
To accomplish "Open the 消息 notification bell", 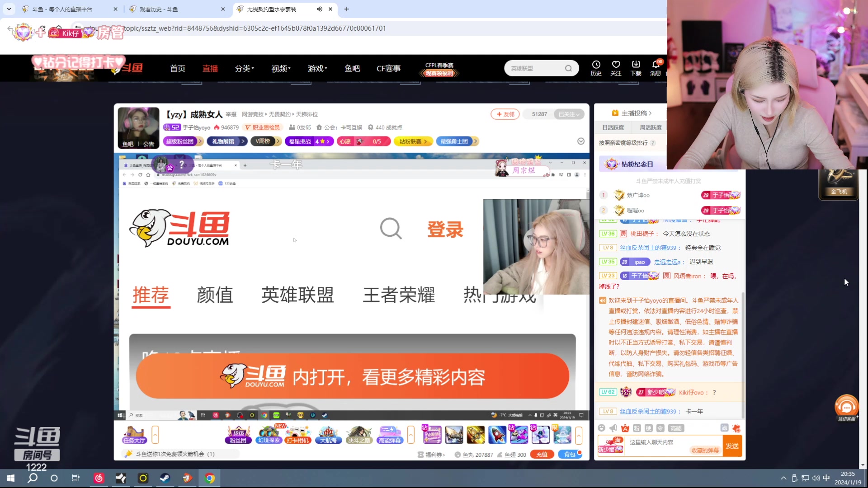I will click(656, 68).
